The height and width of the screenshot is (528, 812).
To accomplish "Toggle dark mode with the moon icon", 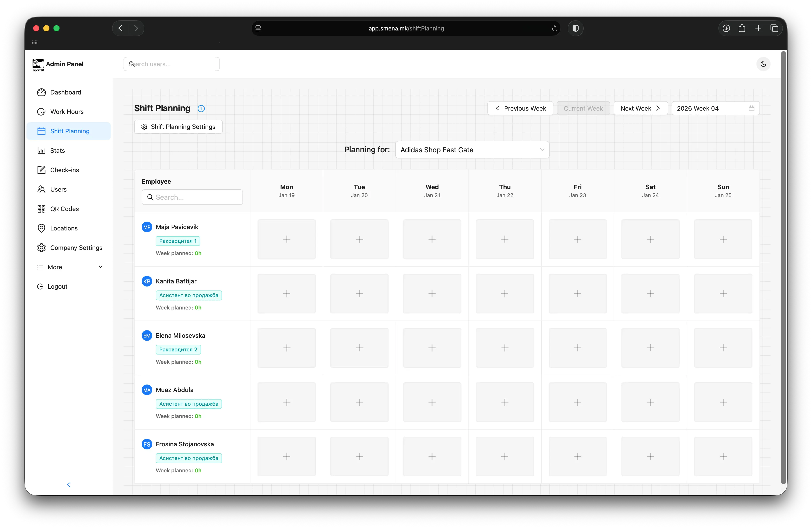I will (763, 64).
